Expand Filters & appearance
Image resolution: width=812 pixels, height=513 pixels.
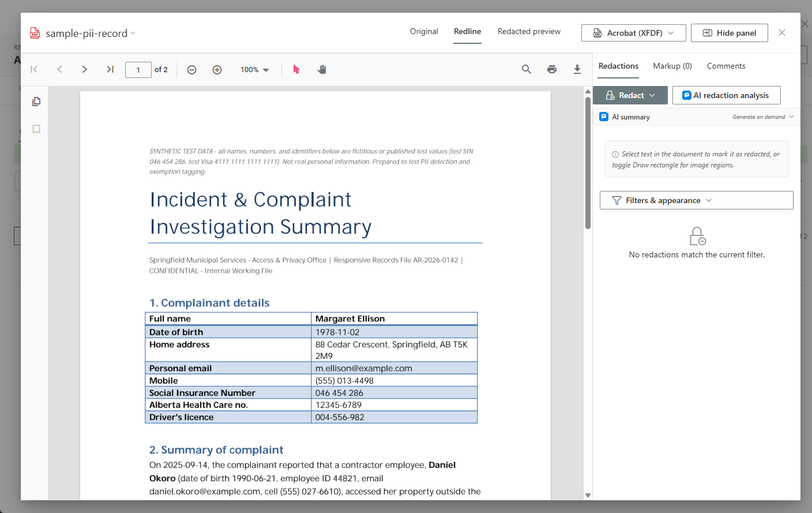pos(697,200)
